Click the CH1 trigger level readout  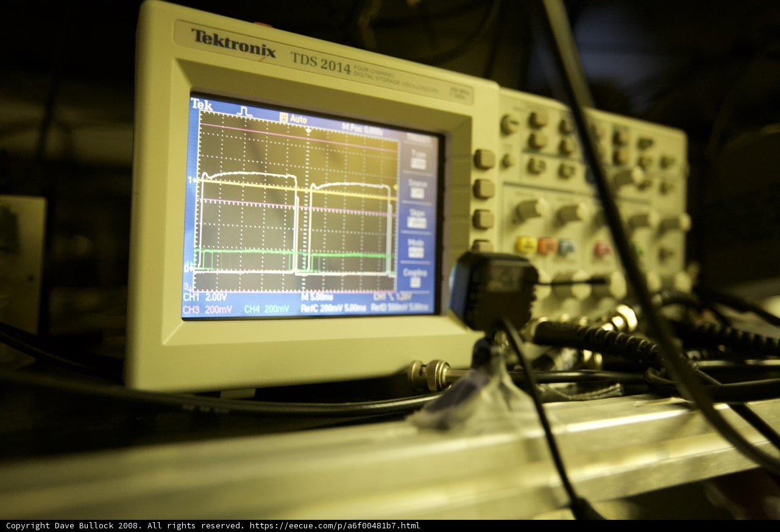click(x=392, y=296)
